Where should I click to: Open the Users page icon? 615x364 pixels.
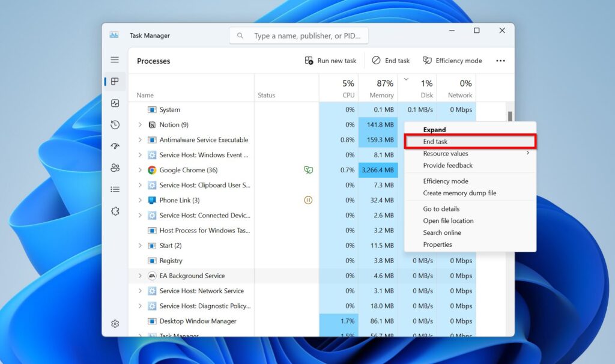pyautogui.click(x=115, y=168)
